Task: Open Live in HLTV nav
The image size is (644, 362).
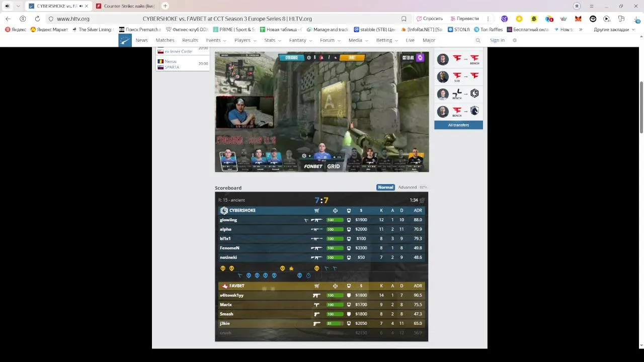Action: coord(410,40)
